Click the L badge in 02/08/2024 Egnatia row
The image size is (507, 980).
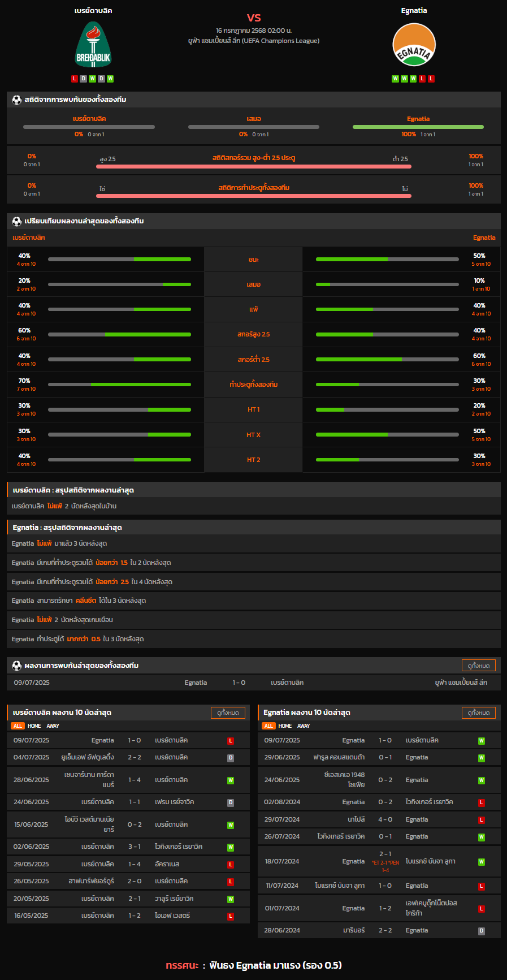click(482, 802)
